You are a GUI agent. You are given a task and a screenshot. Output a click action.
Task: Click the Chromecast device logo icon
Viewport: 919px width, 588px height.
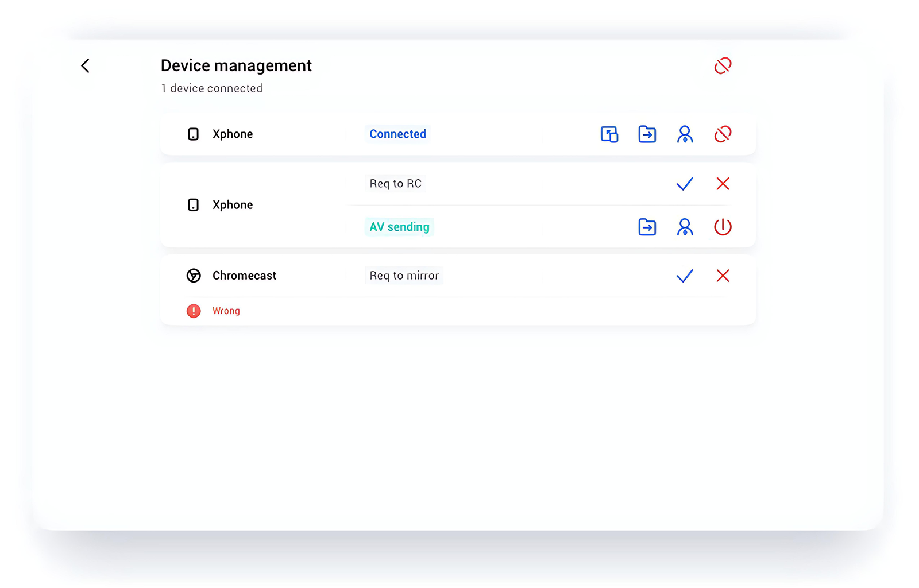[194, 276]
